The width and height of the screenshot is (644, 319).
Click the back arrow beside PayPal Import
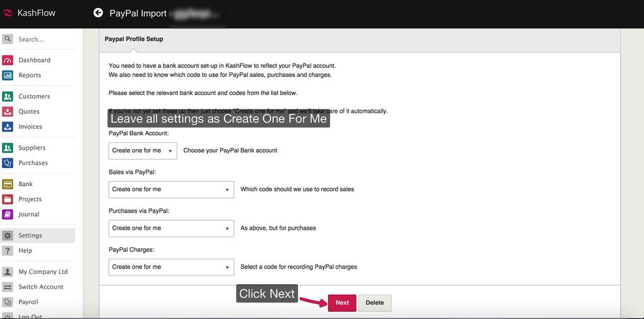[x=98, y=13]
